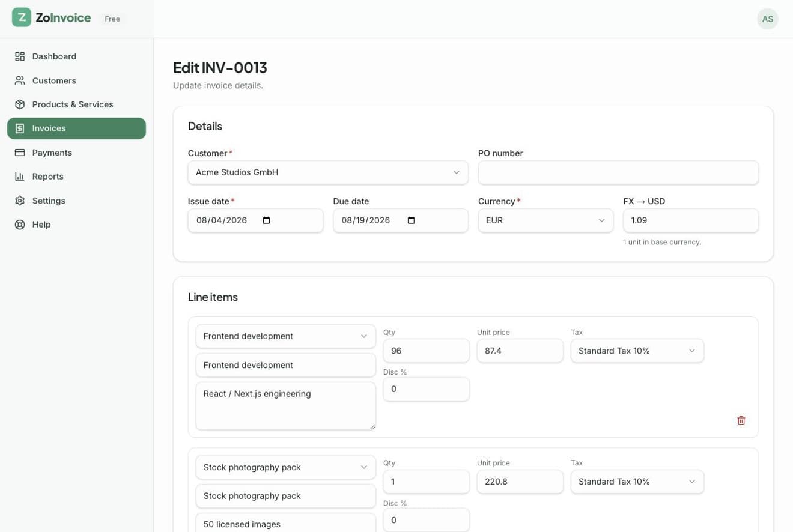Click the Reports bar chart icon
The image size is (793, 532).
[x=20, y=177]
